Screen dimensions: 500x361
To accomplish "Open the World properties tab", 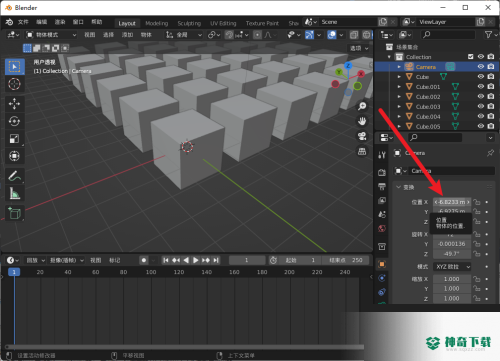I will [x=382, y=228].
